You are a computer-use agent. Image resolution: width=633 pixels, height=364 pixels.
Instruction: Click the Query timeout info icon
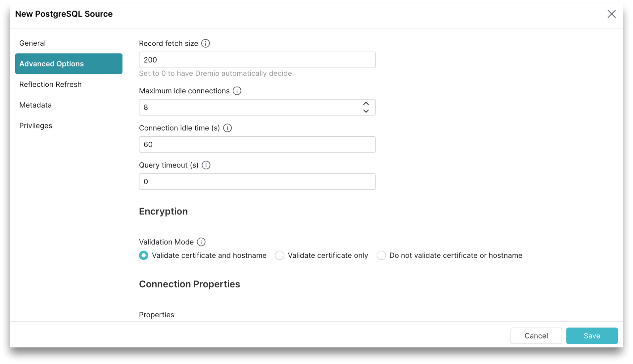coord(206,165)
